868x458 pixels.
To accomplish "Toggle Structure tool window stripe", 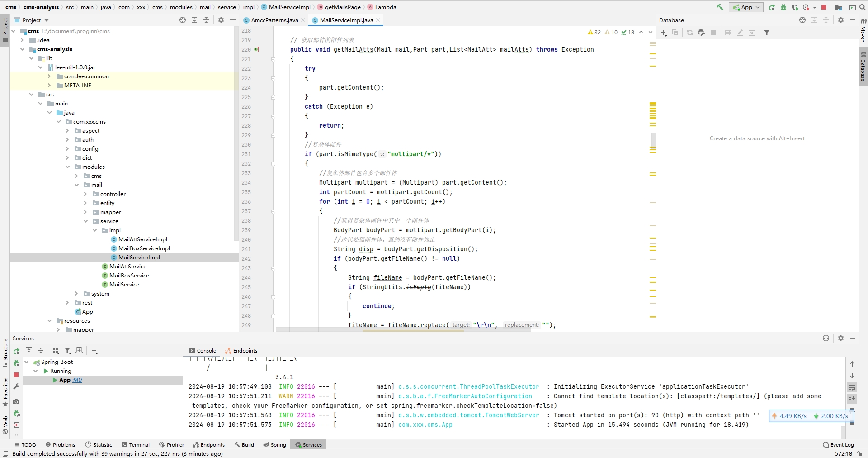I will pyautogui.click(x=5, y=353).
